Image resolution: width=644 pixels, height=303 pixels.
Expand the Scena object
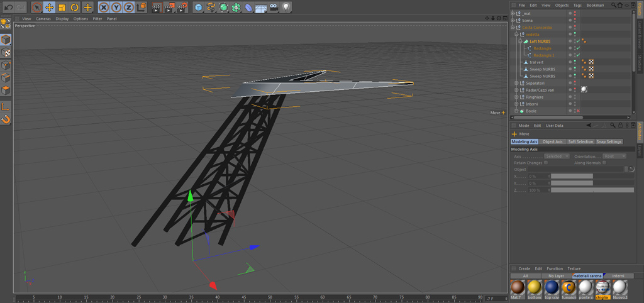[513, 21]
